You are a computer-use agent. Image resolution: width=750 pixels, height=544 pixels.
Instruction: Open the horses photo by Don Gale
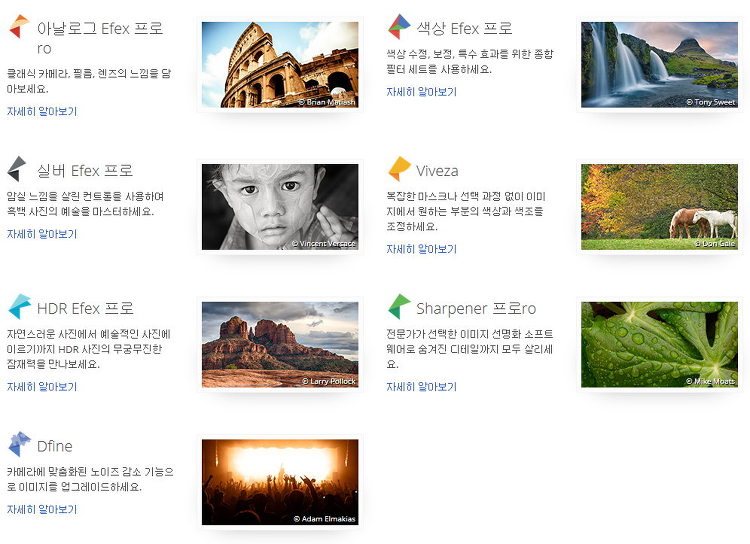click(659, 207)
